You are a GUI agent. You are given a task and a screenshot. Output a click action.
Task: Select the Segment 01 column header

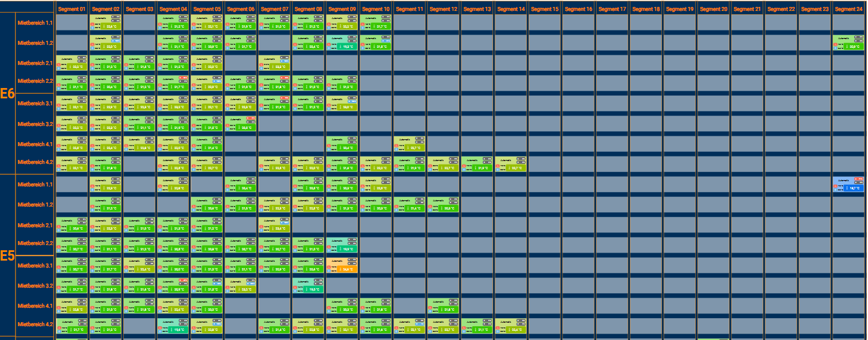click(x=72, y=9)
